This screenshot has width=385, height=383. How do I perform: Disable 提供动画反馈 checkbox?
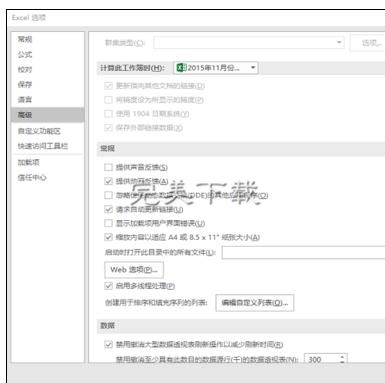(x=108, y=181)
